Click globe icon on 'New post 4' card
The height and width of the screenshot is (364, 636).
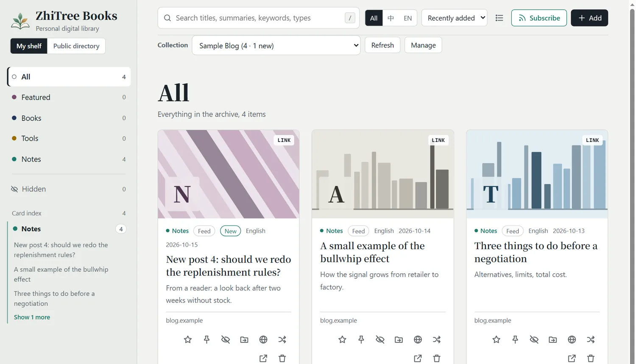point(263,339)
